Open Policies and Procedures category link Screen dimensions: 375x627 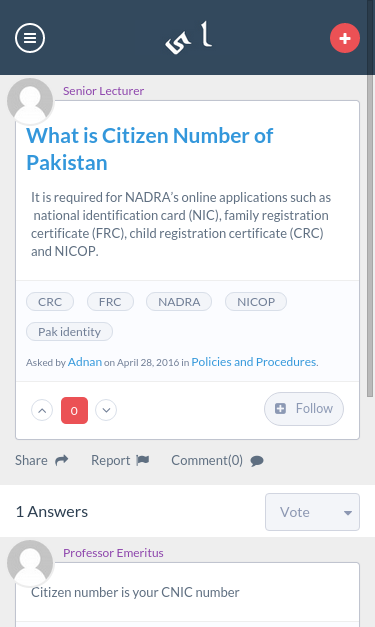tap(254, 362)
